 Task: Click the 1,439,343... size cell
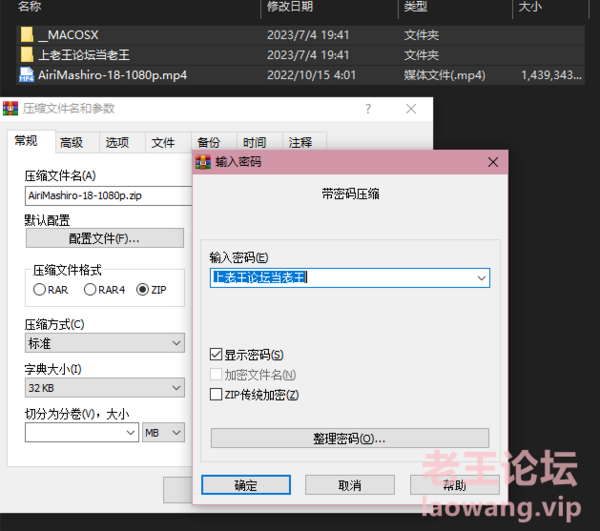551,75
